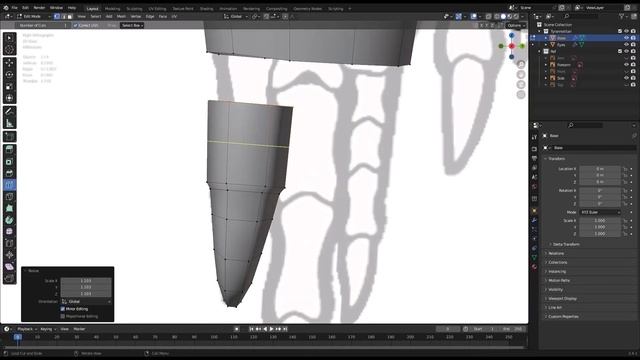Open the Mesh menu in viewport header
This screenshot has height=360, width=640.
coord(121,16)
